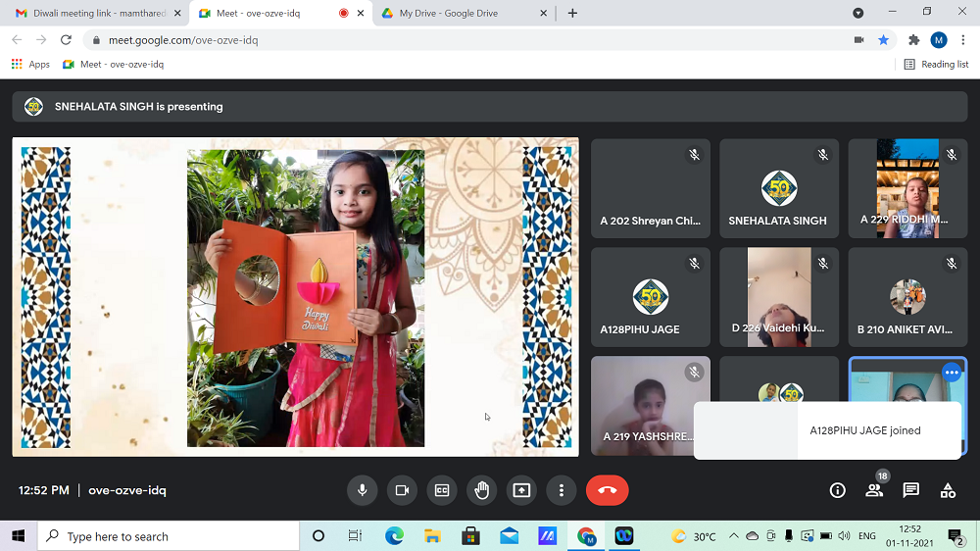
Task: Turn off the camera in Meet
Action: [x=402, y=490]
